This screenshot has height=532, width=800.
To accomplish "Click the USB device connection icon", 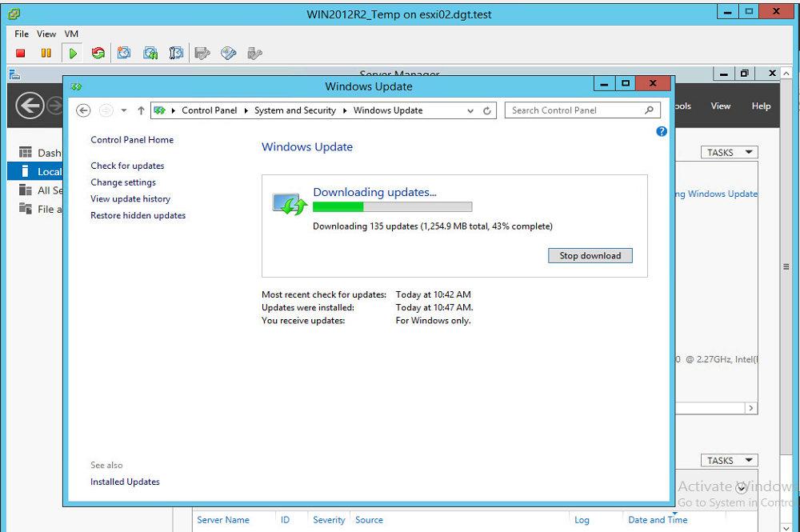I will pos(254,53).
